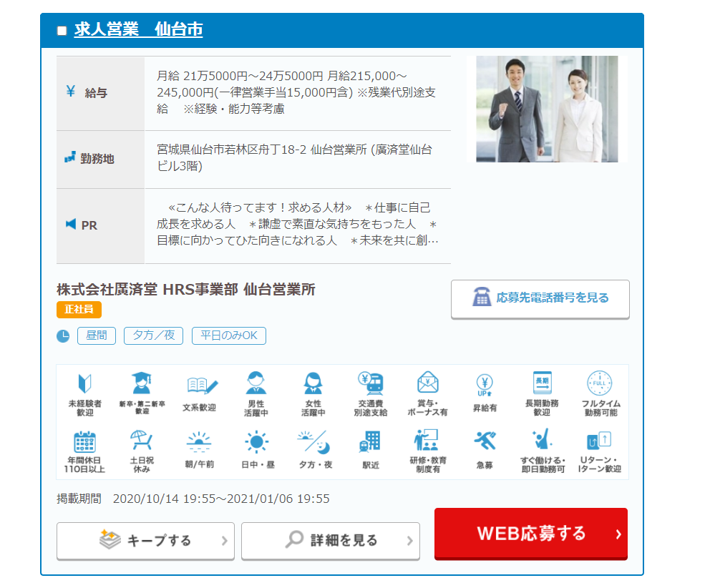
Task: Click the 年間休日110日以上 calendar icon
Action: click(x=84, y=441)
